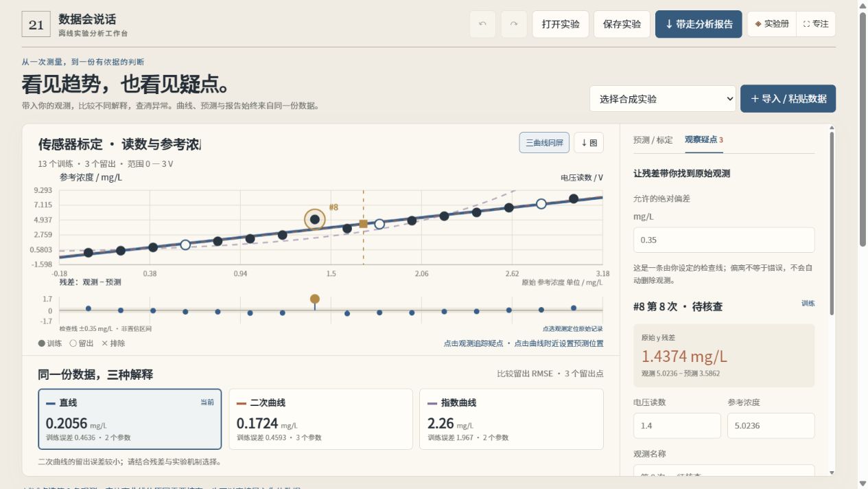Click the 允许的绝对偏差 field showing 0.35
Viewport: 868px width, 489px height.
tap(724, 240)
